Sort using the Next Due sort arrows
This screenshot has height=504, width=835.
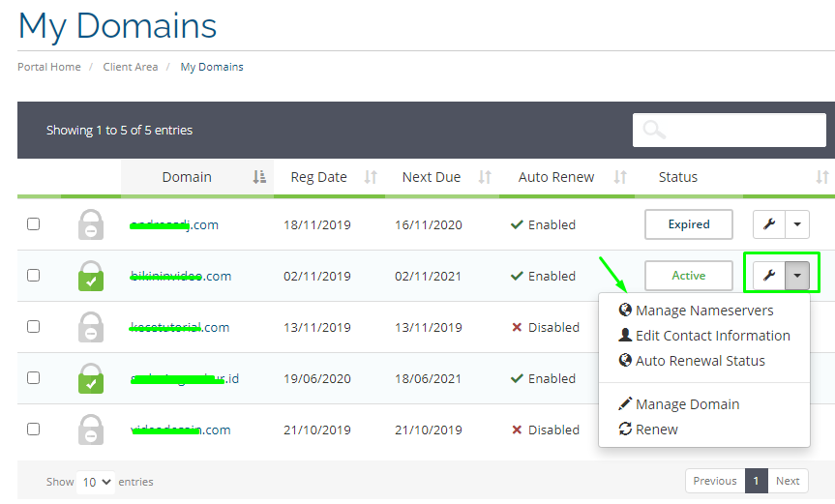485,177
